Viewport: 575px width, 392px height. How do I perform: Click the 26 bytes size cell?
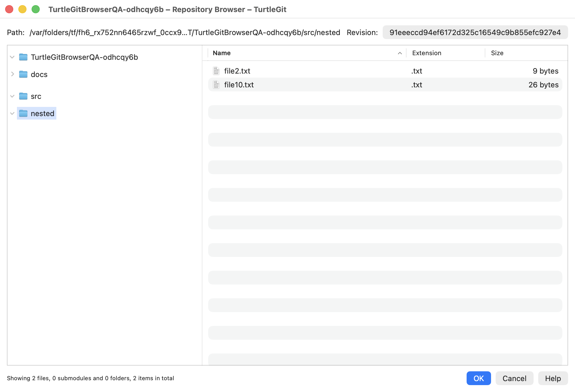[543, 85]
